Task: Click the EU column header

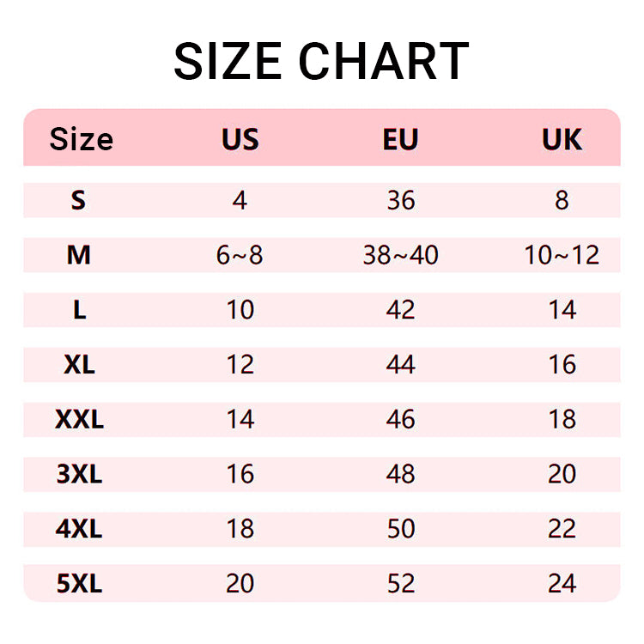Action: coord(400,139)
